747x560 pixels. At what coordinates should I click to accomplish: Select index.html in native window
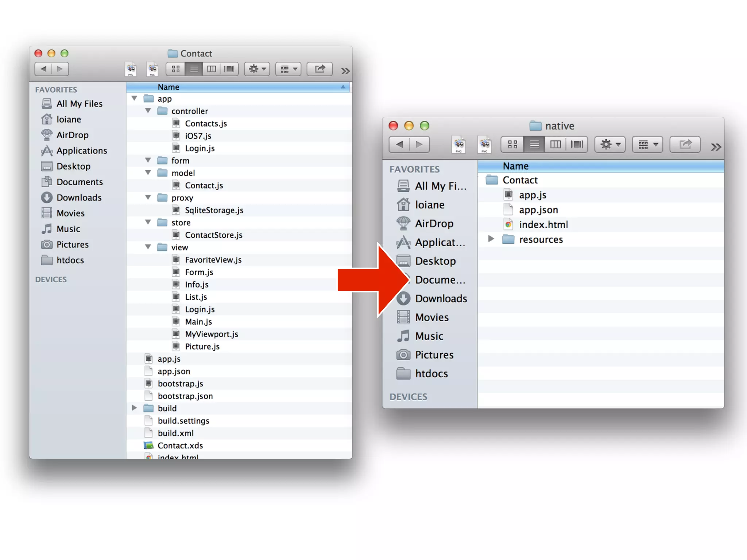pos(543,225)
